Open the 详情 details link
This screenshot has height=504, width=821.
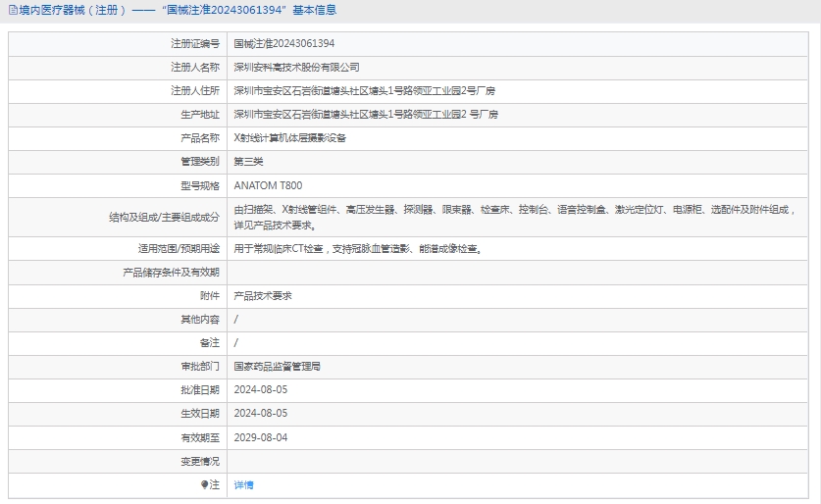(243, 484)
